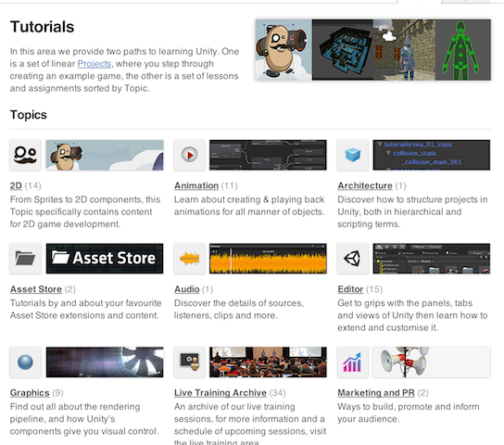The height and width of the screenshot is (445, 504).
Task: Open the Asset Store topic link
Action: pos(36,289)
